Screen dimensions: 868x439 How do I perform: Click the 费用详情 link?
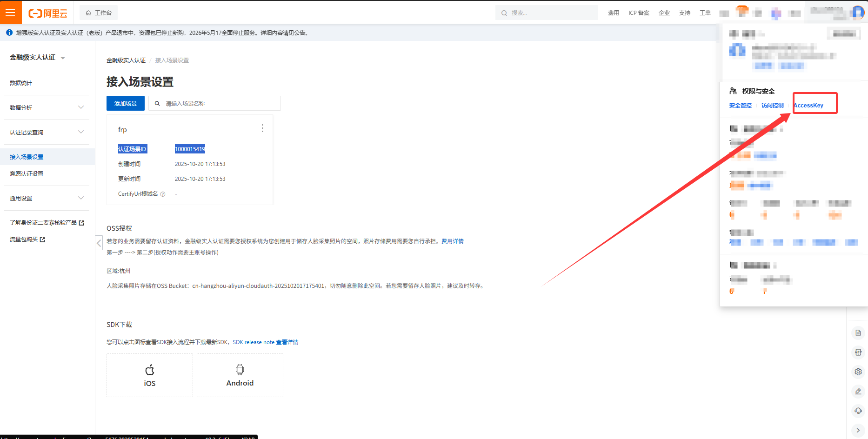click(452, 241)
